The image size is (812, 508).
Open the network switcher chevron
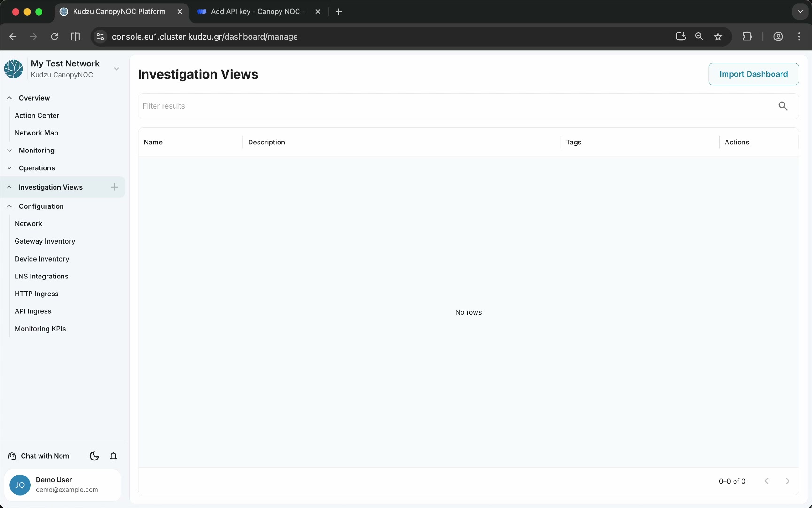[x=117, y=69]
